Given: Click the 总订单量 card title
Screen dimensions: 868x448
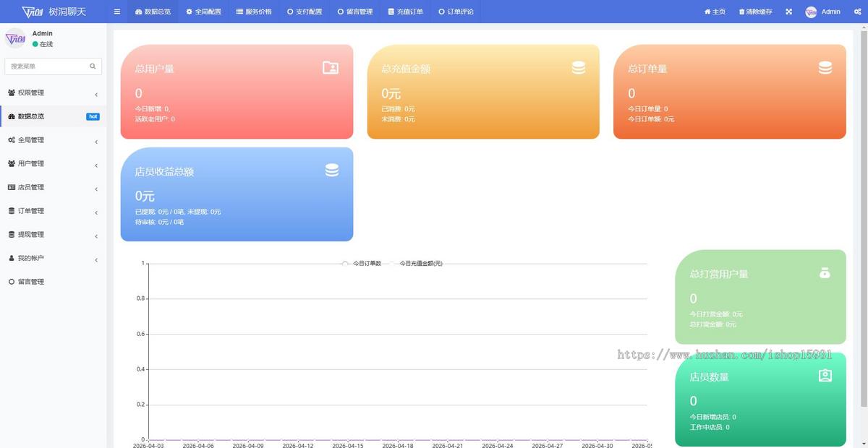Looking at the screenshot, I should pos(647,69).
